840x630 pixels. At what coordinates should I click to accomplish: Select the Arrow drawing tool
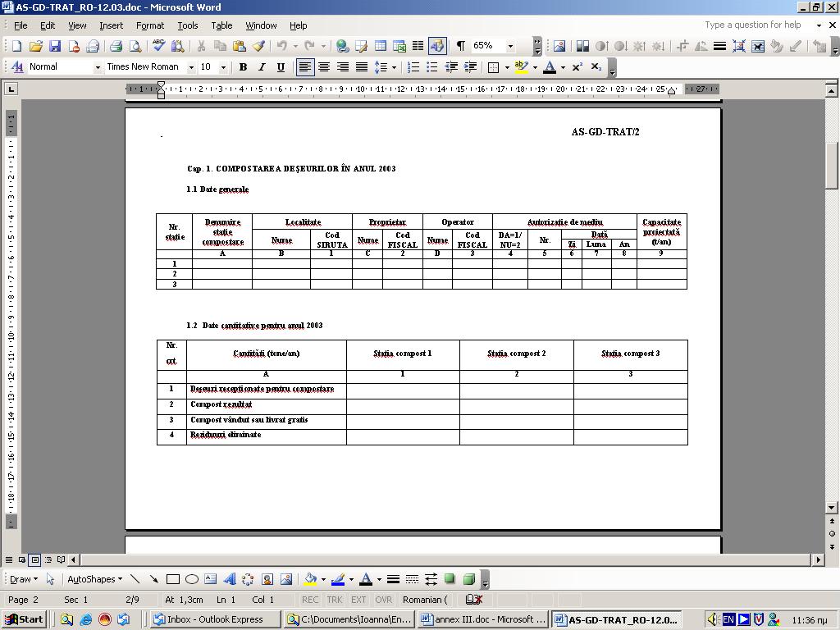tap(153, 579)
